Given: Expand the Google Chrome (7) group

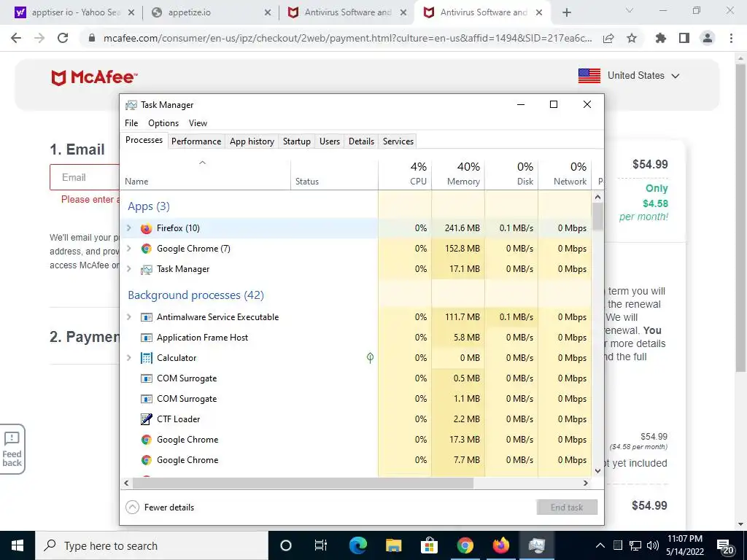Looking at the screenshot, I should pos(128,249).
